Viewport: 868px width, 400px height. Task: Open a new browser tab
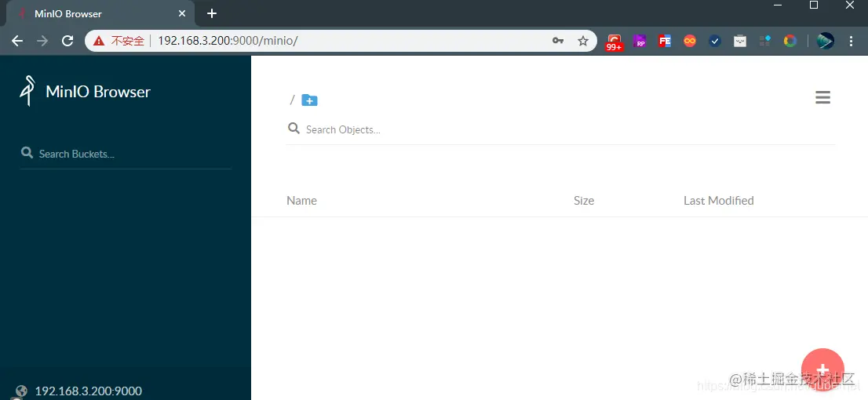tap(211, 14)
